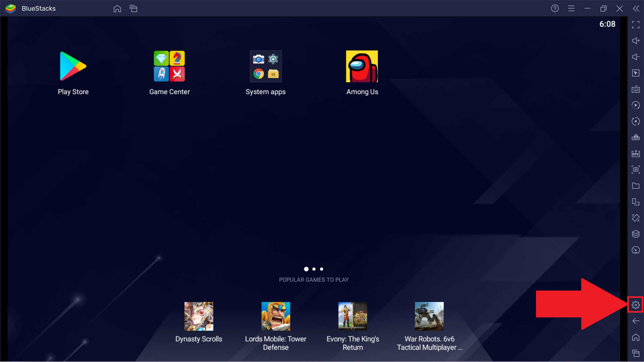Click the Sync operations play icon
This screenshot has width=644, height=362.
pyautogui.click(x=636, y=105)
